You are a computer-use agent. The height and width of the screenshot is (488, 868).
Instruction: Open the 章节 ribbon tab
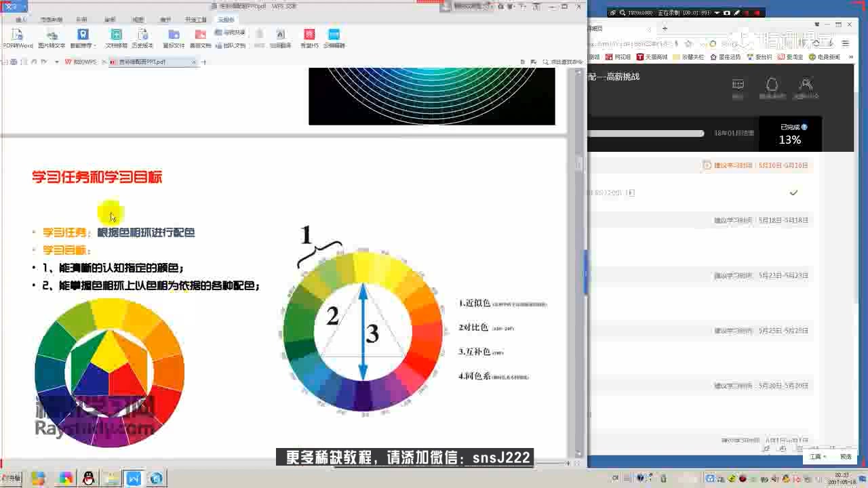[x=165, y=20]
